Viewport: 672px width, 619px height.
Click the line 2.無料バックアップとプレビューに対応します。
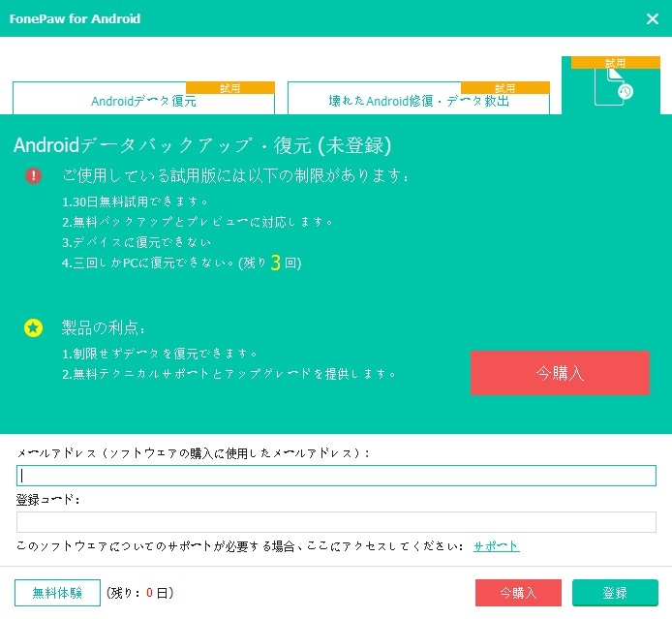point(198,222)
